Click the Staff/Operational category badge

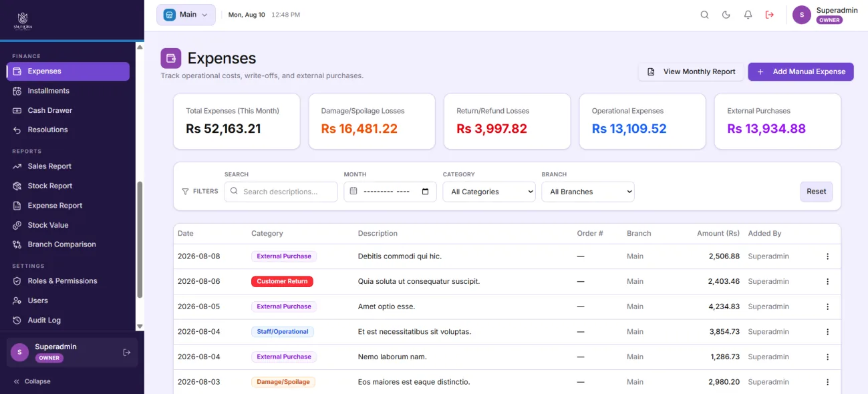(283, 332)
